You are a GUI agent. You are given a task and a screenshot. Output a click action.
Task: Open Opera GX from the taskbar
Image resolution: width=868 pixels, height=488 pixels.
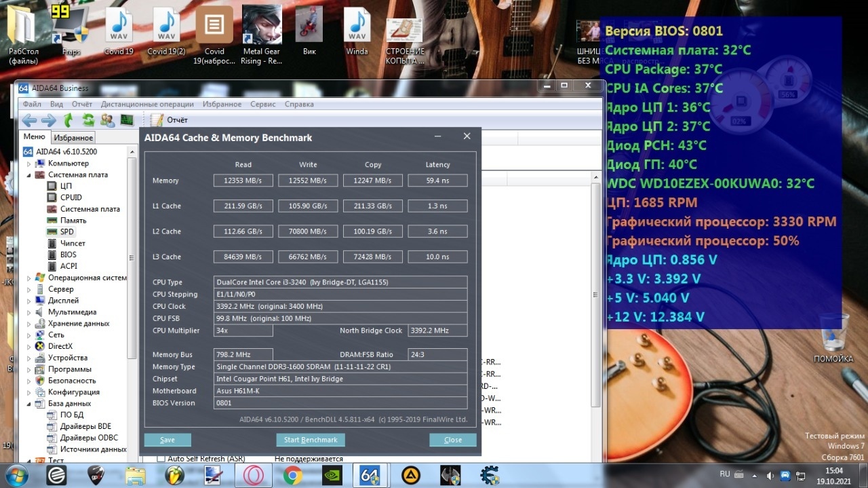pos(254,475)
